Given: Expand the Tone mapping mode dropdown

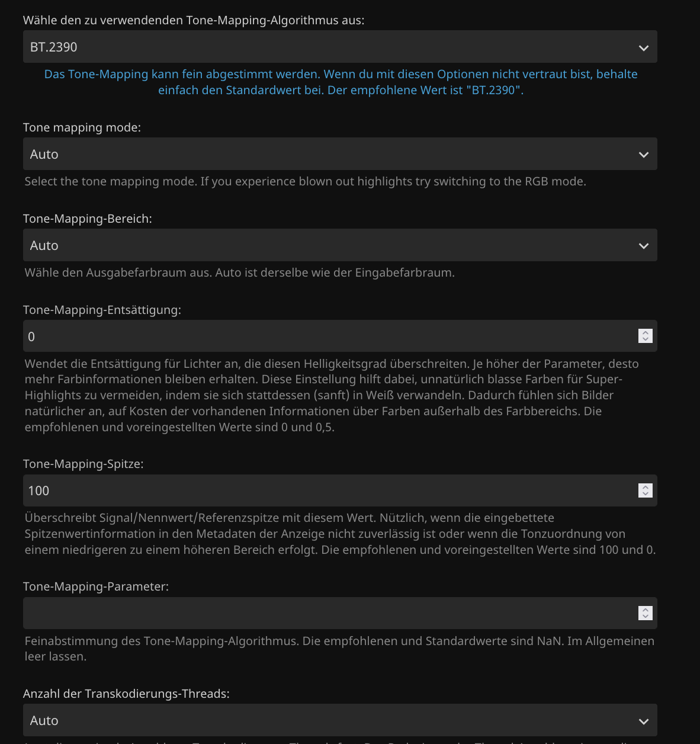Looking at the screenshot, I should tap(332, 154).
